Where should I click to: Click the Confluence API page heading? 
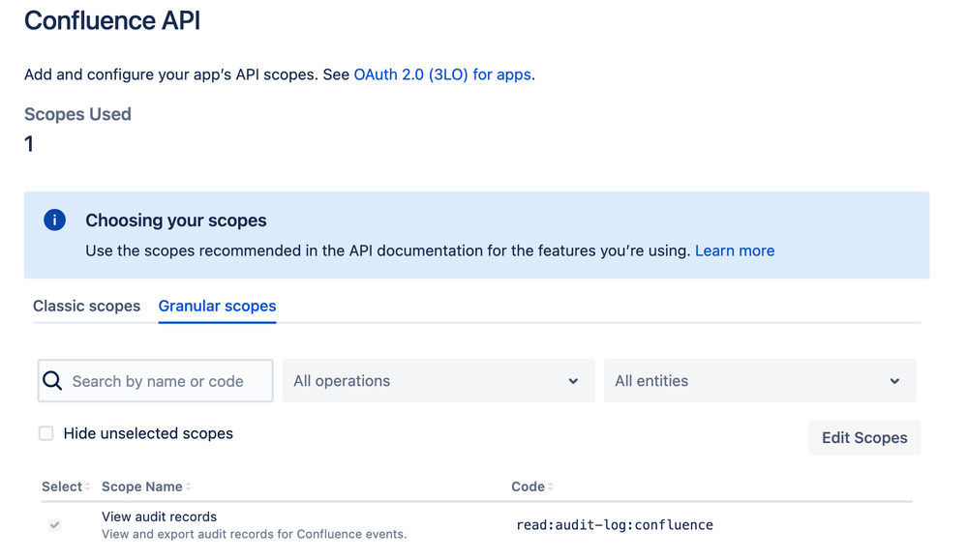coord(112,20)
